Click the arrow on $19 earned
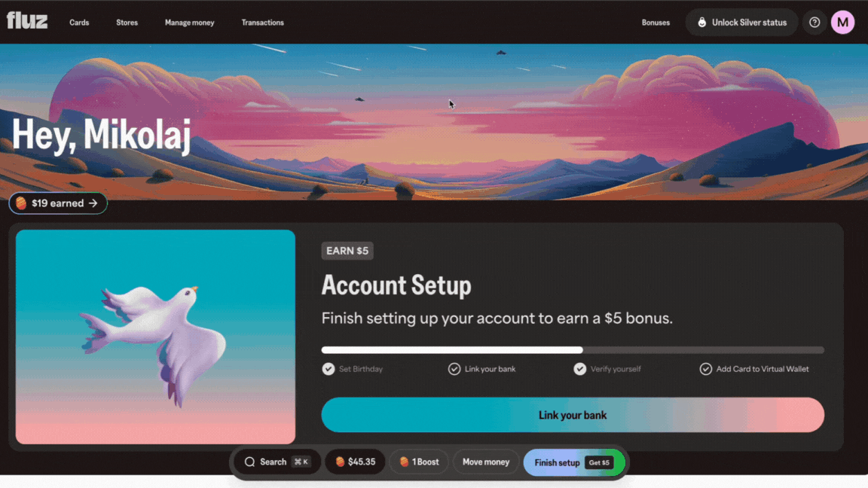The height and width of the screenshot is (488, 868). pyautogui.click(x=93, y=203)
